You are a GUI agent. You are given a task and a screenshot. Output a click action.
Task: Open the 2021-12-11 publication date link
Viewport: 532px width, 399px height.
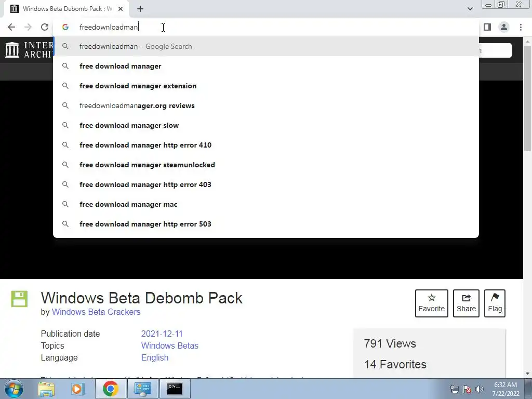[162, 334]
